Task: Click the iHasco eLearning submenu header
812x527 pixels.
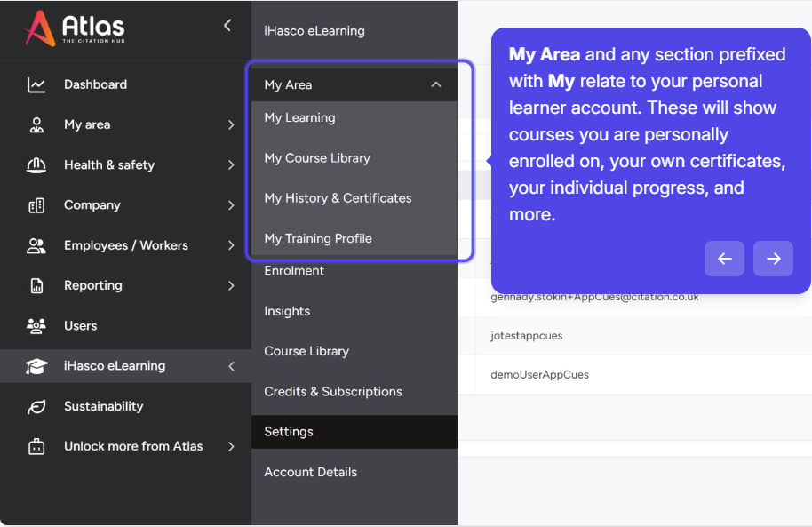Action: click(x=314, y=31)
